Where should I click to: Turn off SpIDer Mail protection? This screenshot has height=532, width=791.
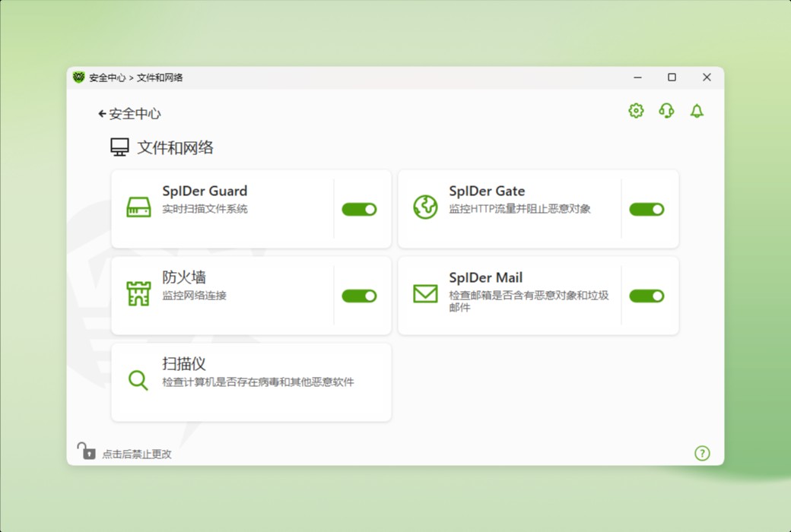[x=646, y=296]
